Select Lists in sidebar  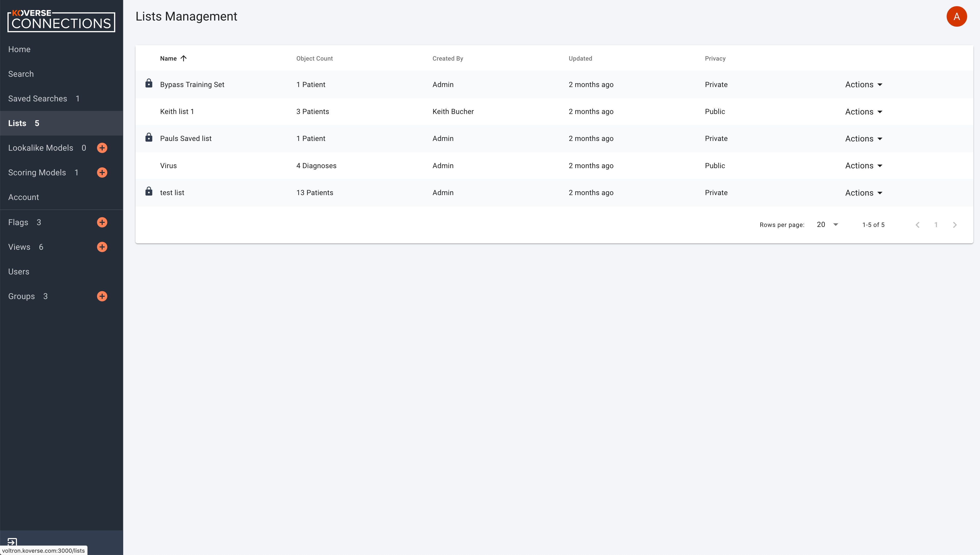click(61, 123)
